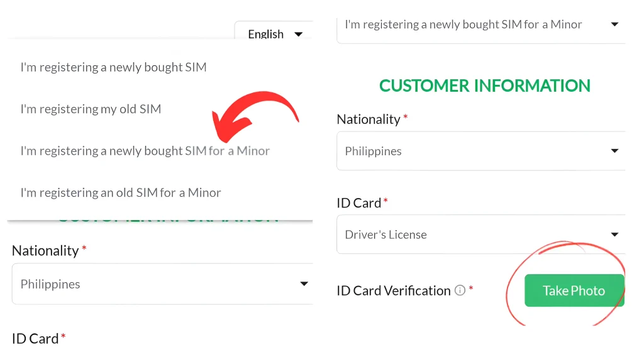Select I'm registering my old SIM
The width and height of the screenshot is (644, 362).
tap(91, 109)
